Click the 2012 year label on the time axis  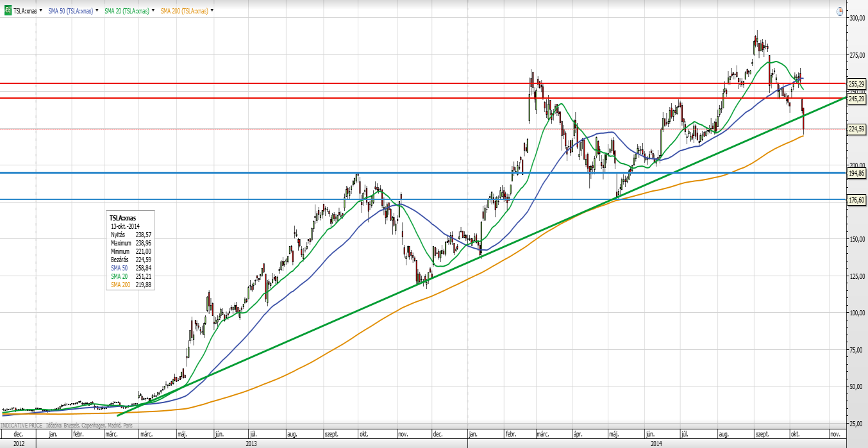(18, 443)
